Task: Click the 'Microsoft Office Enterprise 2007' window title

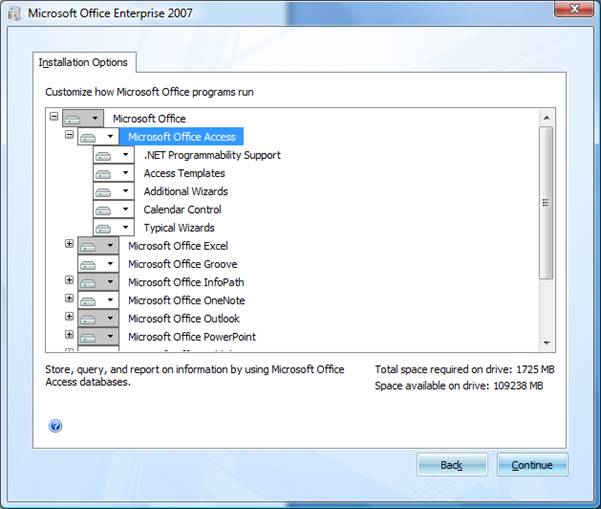Action: click(110, 13)
